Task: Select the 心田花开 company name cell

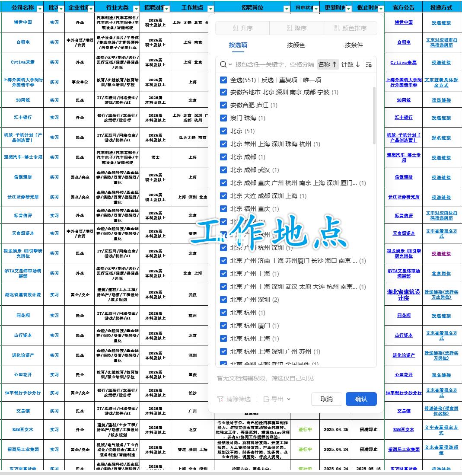Action: (23, 374)
